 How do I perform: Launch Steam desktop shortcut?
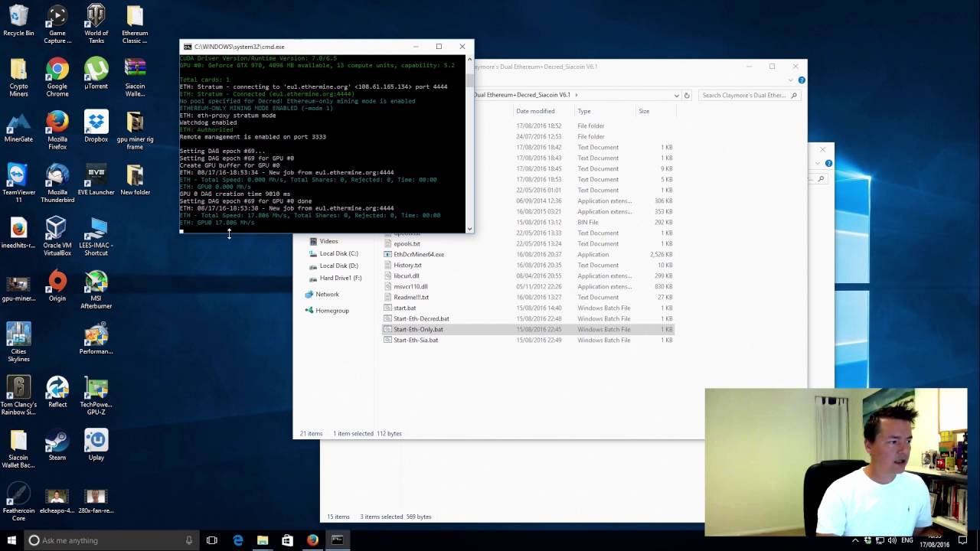[57, 445]
